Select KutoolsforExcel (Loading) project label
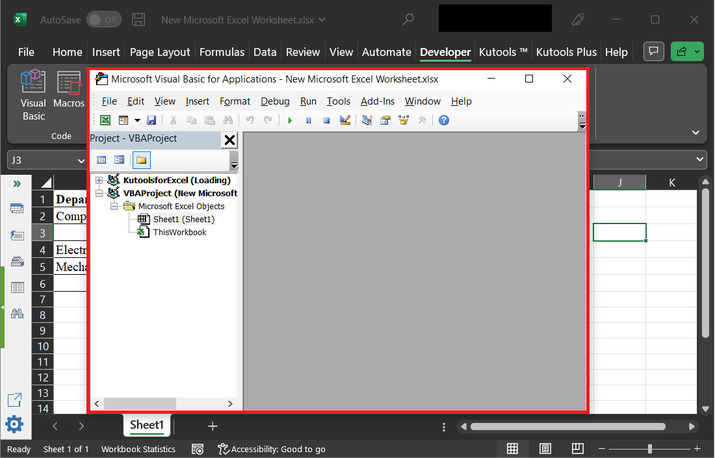Screen dimensions: 715x458 (x=177, y=180)
